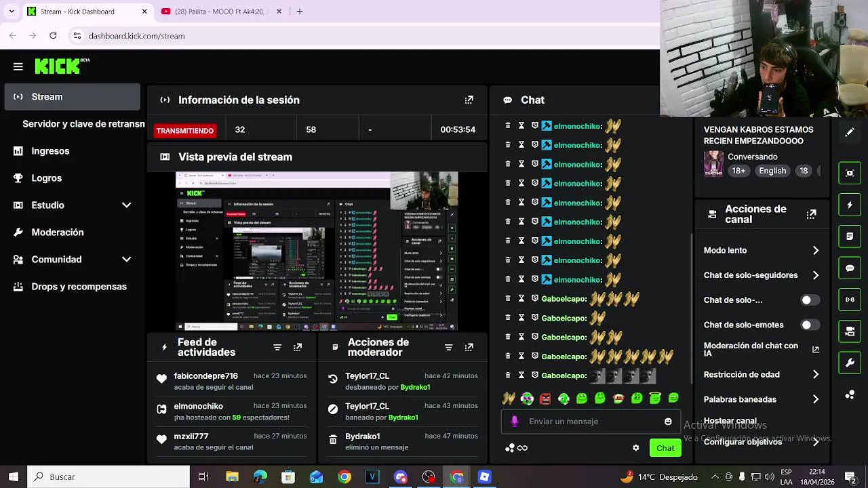Select the prayer hands emote in quick emote bar
The image size is (868, 488).
[x=509, y=399]
